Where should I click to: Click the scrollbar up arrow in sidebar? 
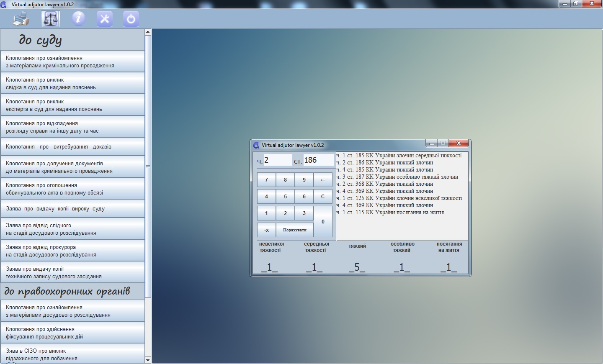pyautogui.click(x=148, y=32)
